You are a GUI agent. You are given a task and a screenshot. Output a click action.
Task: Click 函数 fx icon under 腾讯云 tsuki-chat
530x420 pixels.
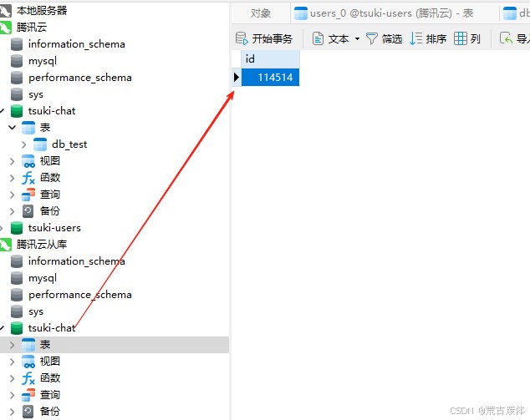click(28, 178)
